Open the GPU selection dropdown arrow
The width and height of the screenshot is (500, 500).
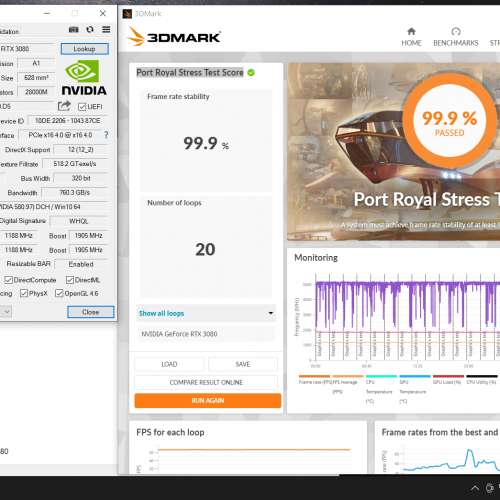7,312
